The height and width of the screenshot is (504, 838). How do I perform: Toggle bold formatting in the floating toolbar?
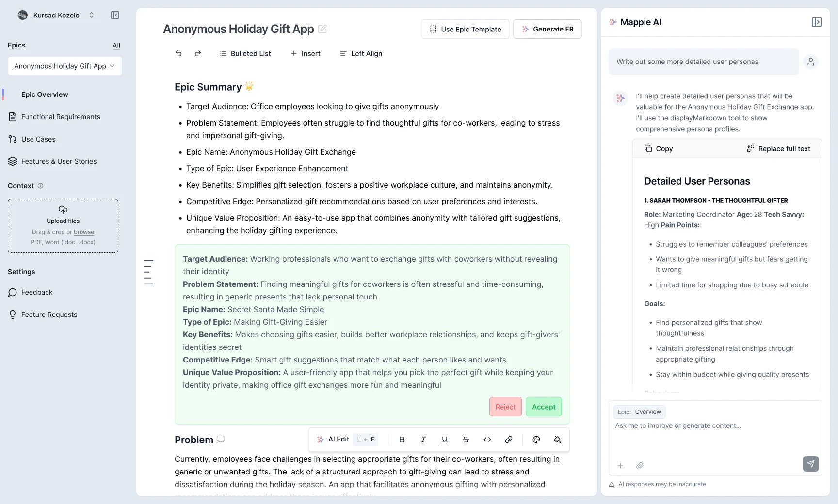[402, 440]
